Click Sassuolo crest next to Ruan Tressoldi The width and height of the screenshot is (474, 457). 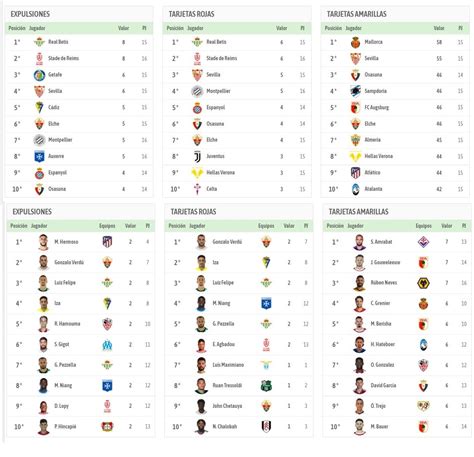point(266,386)
